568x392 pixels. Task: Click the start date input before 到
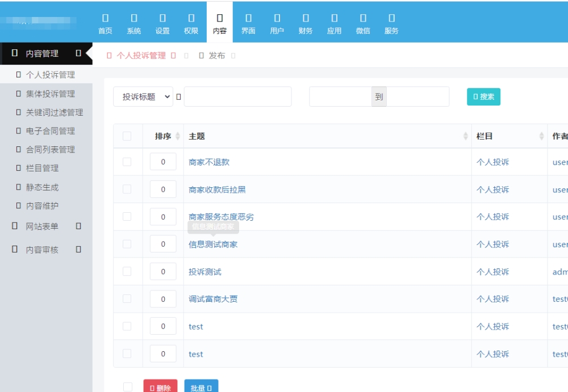(340, 96)
